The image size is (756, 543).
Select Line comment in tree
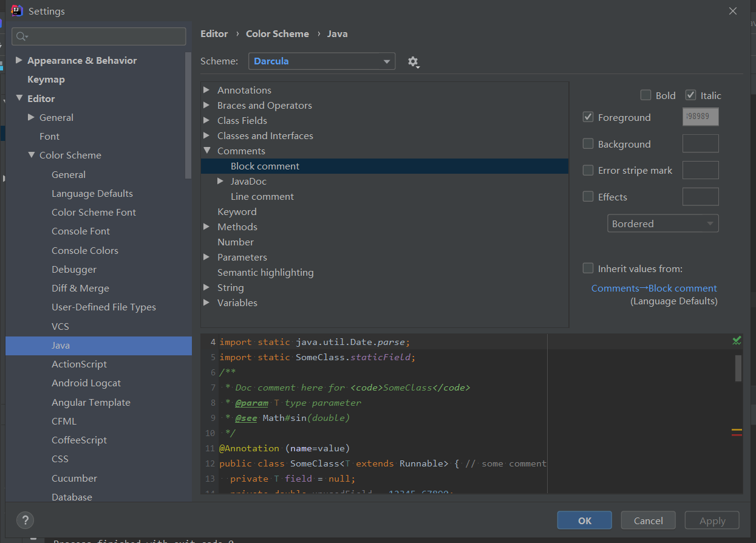pos(262,196)
